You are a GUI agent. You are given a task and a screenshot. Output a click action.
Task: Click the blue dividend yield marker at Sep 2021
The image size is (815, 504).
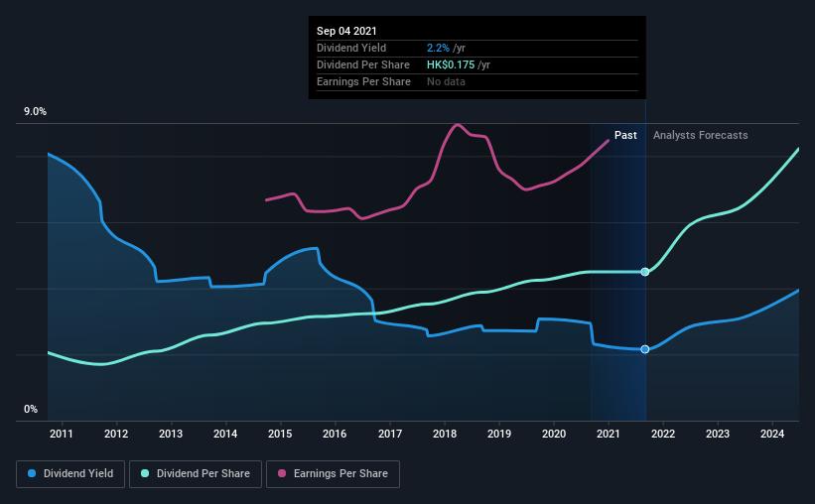click(645, 349)
